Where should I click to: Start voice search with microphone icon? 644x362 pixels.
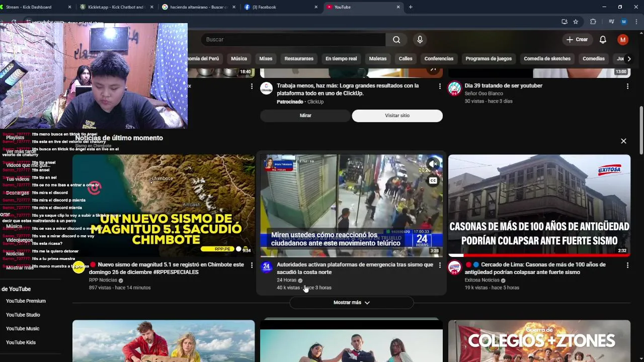(x=420, y=39)
